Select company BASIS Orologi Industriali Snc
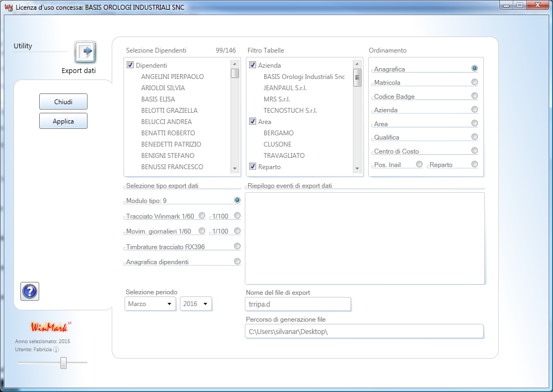The image size is (553, 392). coord(304,77)
